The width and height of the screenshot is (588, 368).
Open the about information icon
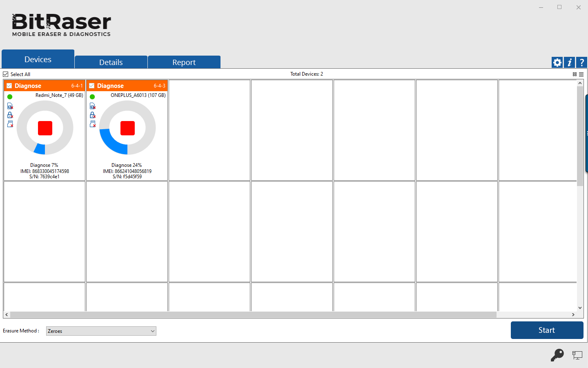(569, 63)
